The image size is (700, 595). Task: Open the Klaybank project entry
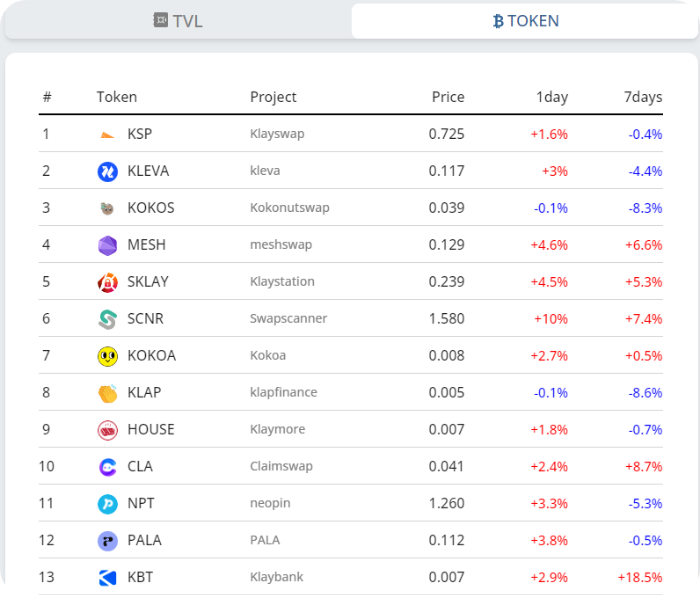click(276, 577)
